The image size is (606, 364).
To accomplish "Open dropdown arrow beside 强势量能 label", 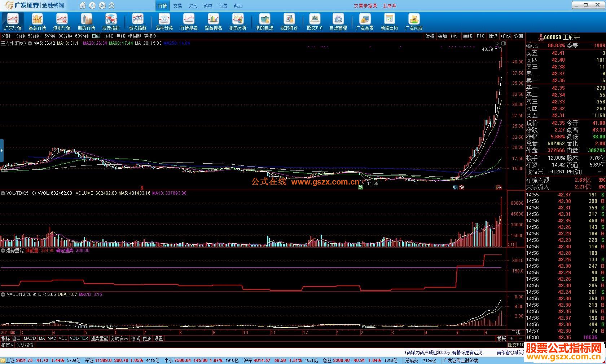I will [3, 250].
